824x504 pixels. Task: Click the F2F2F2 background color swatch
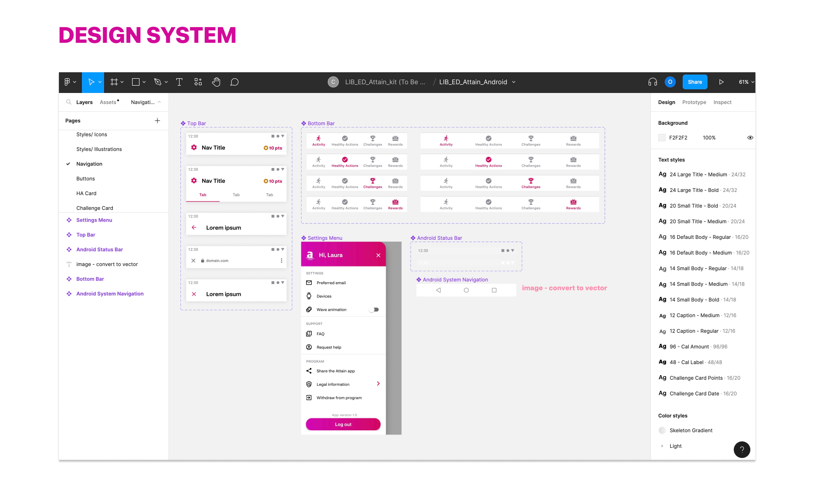click(662, 138)
